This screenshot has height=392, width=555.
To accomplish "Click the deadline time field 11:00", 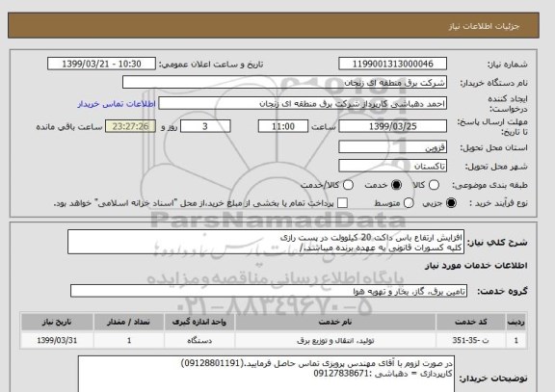I will click(283, 126).
